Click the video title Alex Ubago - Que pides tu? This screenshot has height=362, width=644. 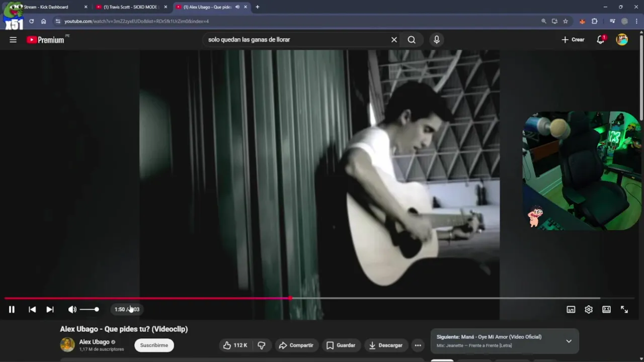124,329
